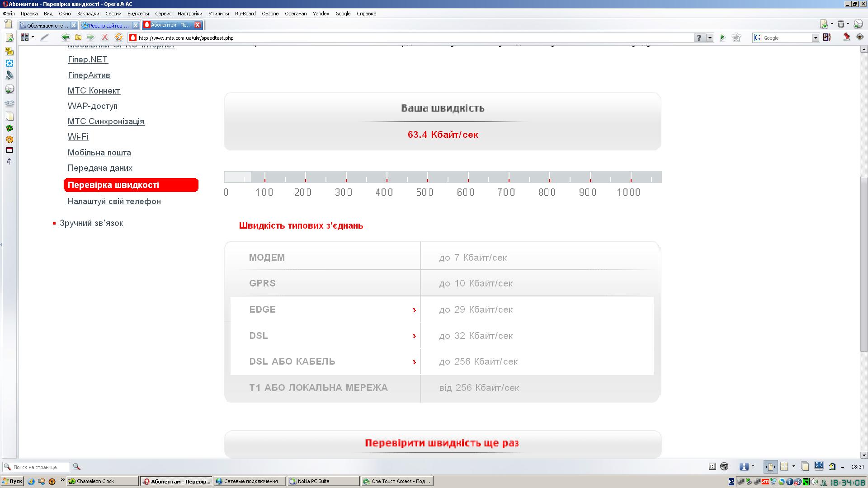Open the Google search engine dropdown
Screen dimensions: 868x488
point(815,38)
